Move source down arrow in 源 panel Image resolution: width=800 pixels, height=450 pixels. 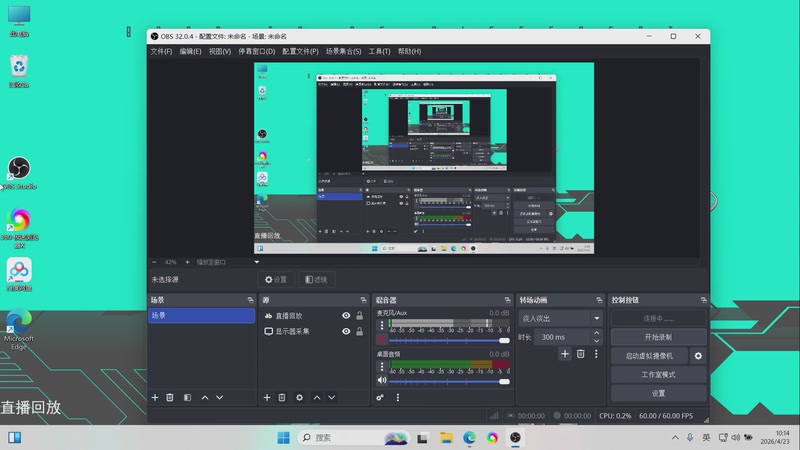[332, 397]
